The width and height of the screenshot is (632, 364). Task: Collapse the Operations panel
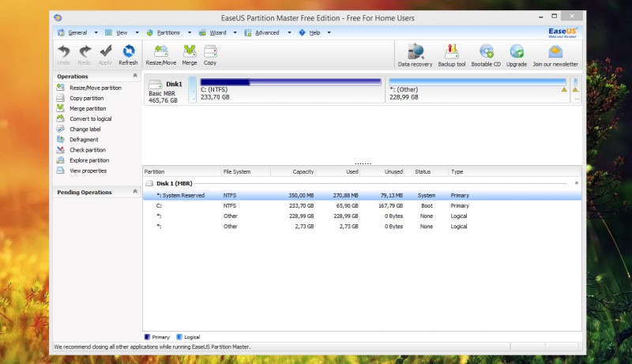click(x=135, y=76)
